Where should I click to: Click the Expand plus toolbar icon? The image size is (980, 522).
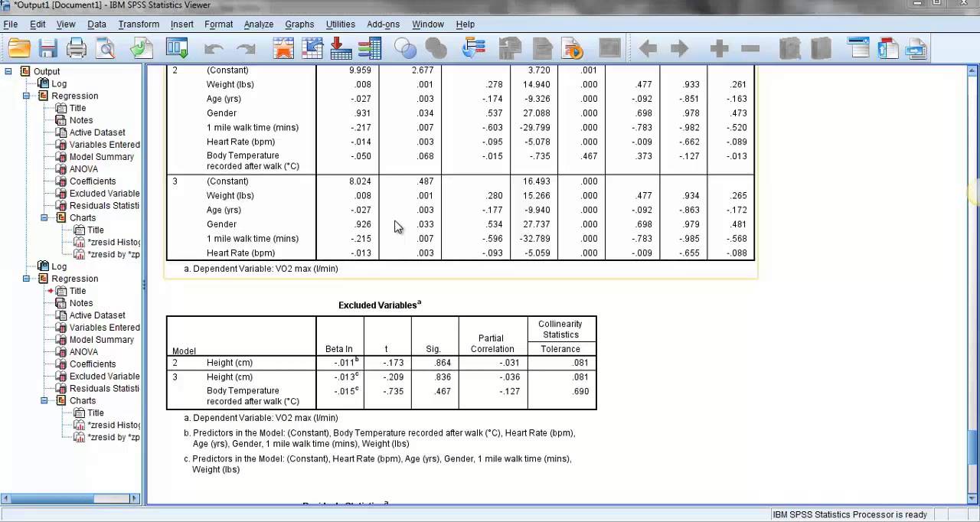[719, 49]
